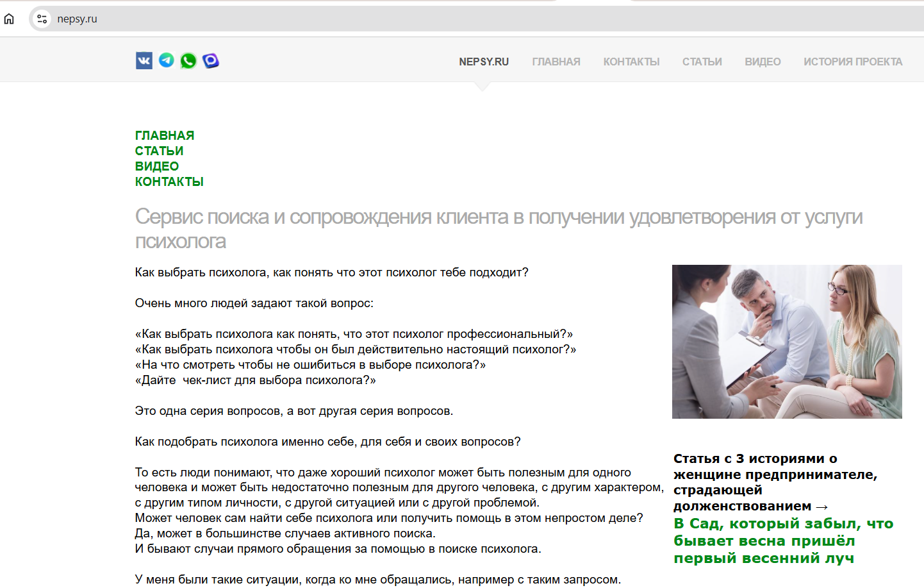Image resolution: width=924 pixels, height=588 pixels.
Task: Open СТАТЬИ in the top navigation bar
Action: [x=702, y=62]
